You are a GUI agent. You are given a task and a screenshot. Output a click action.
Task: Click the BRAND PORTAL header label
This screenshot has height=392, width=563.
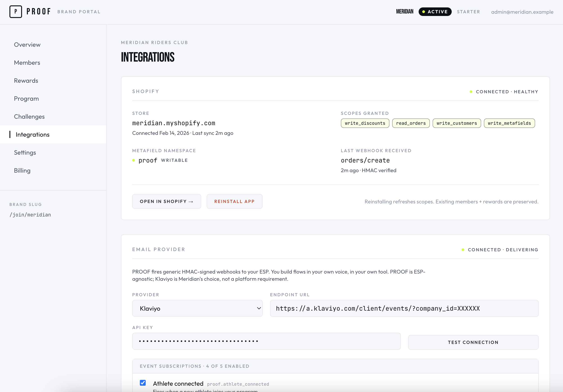[x=79, y=12]
